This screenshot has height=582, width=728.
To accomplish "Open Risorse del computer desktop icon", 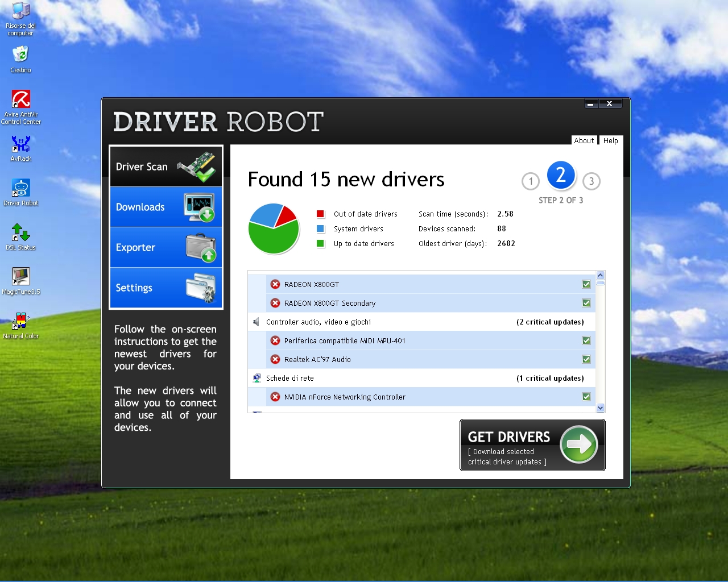I will click(x=20, y=19).
